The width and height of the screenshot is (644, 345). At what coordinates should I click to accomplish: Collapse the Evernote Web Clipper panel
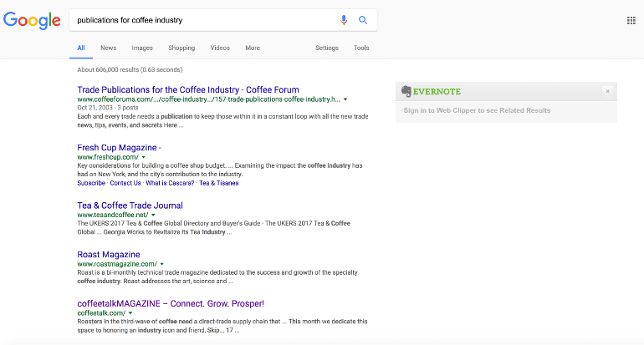tap(607, 91)
